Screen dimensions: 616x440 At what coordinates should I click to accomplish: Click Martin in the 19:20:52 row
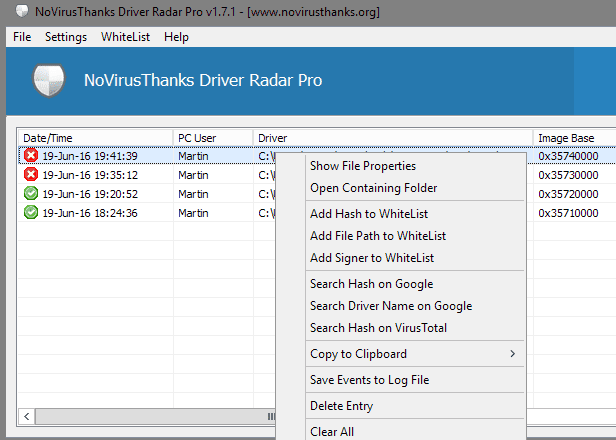tap(193, 194)
